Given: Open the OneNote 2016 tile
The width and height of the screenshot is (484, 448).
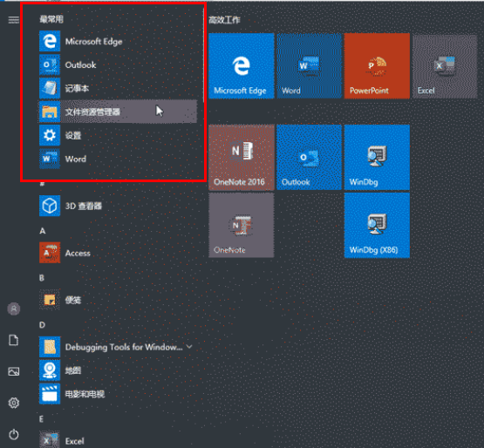Looking at the screenshot, I should [242, 158].
